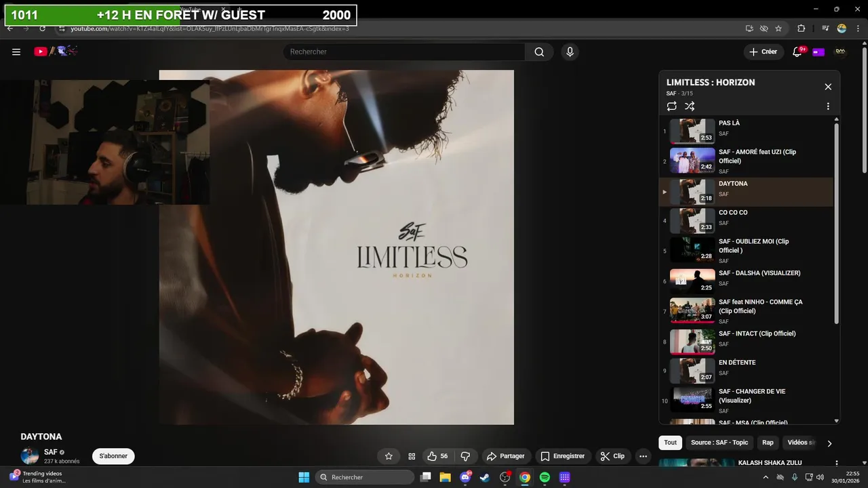Open Spotify from the taskbar
The height and width of the screenshot is (488, 868).
[x=545, y=477]
